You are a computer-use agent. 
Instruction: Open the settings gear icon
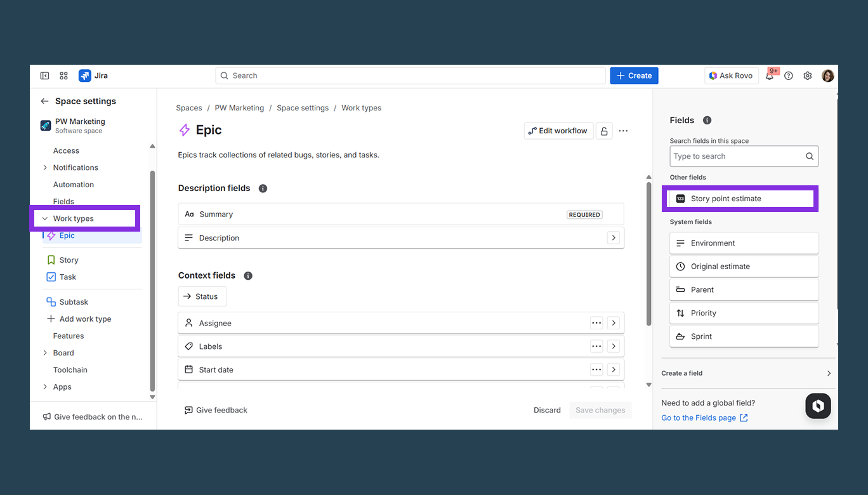click(807, 76)
